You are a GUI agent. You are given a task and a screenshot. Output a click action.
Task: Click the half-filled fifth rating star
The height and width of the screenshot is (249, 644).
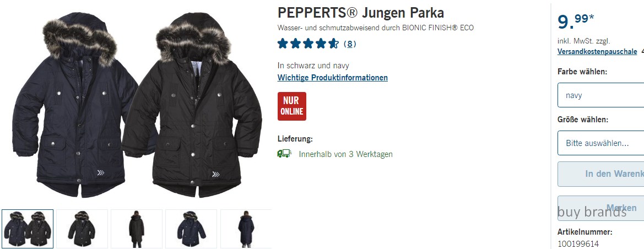click(x=333, y=44)
